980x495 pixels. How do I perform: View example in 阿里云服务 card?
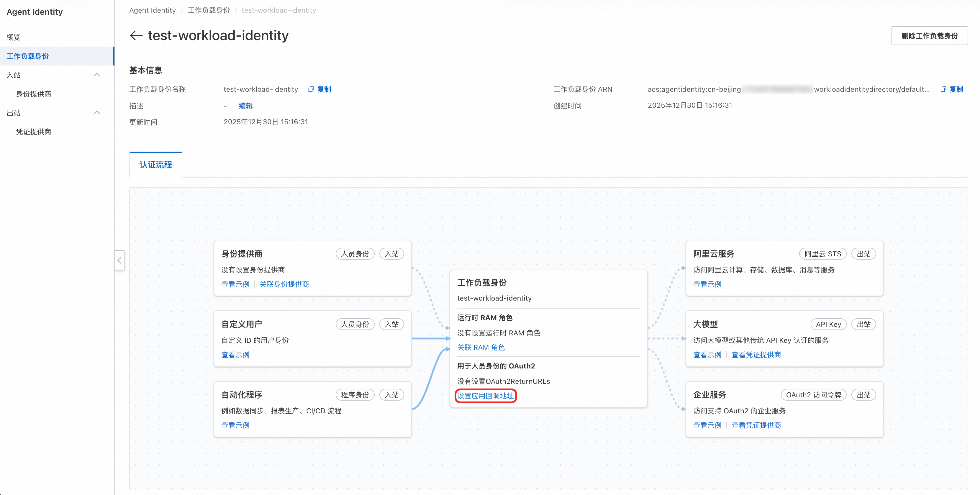[x=707, y=284]
